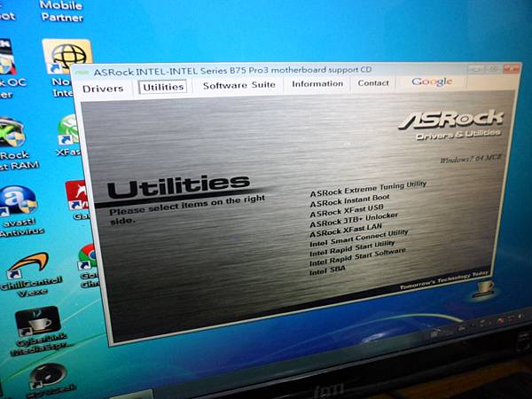Viewport: 532px width, 399px height.
Task: Open ASRock XFast RAM desktop icon
Action: 15,144
